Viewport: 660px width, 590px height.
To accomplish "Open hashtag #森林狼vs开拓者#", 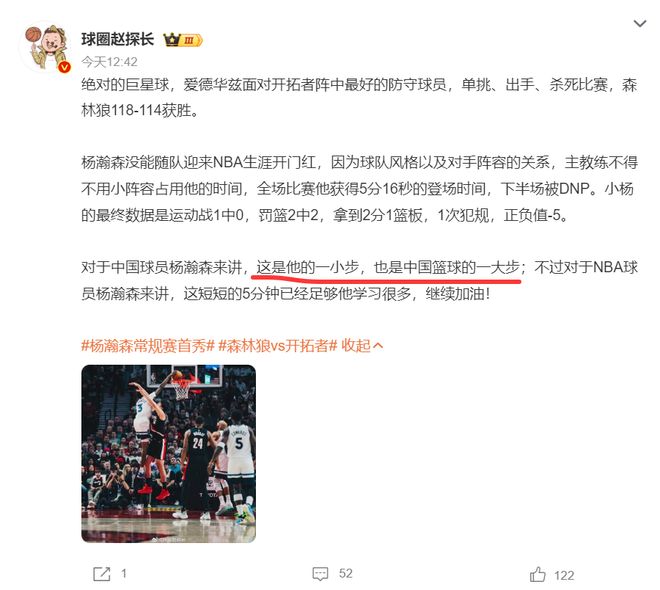I will [x=278, y=345].
